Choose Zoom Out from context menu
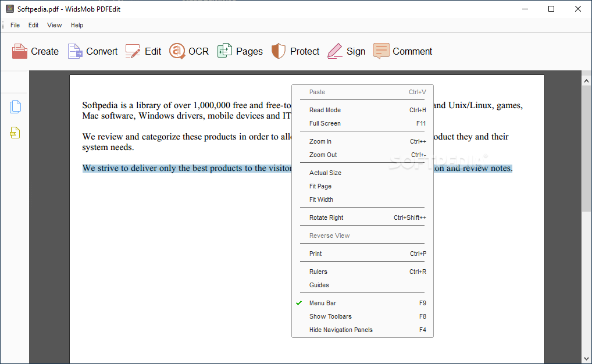592x364 pixels. (362, 155)
